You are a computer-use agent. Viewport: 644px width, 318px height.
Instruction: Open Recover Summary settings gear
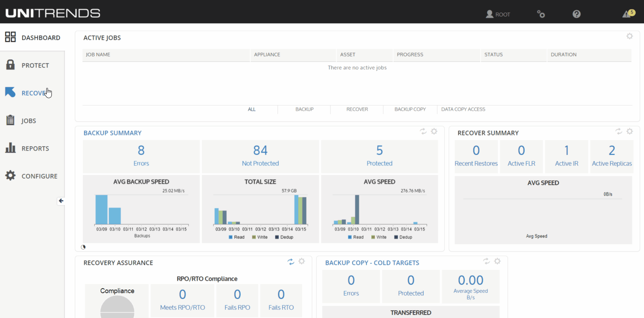tap(630, 132)
